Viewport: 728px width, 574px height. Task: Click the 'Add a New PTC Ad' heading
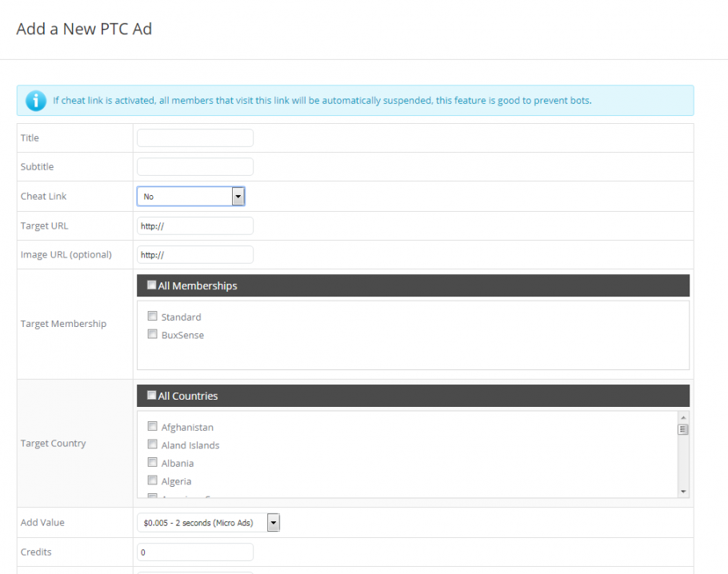click(x=84, y=29)
